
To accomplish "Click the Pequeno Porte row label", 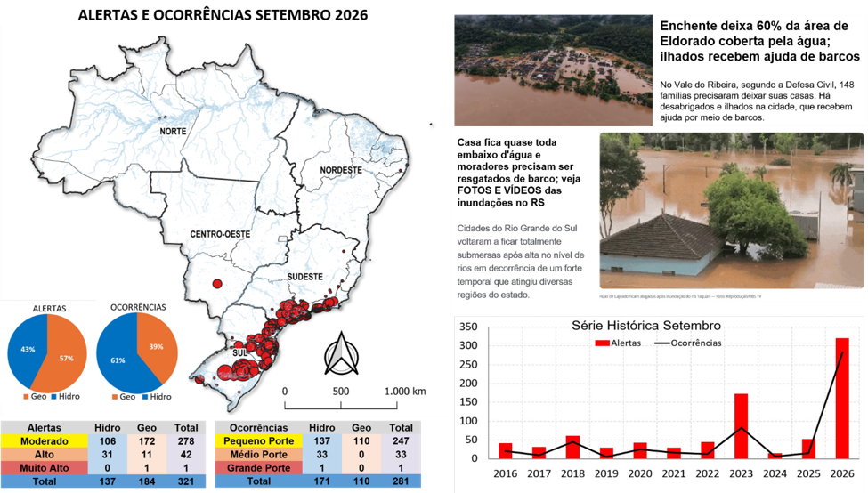I will click(258, 441).
